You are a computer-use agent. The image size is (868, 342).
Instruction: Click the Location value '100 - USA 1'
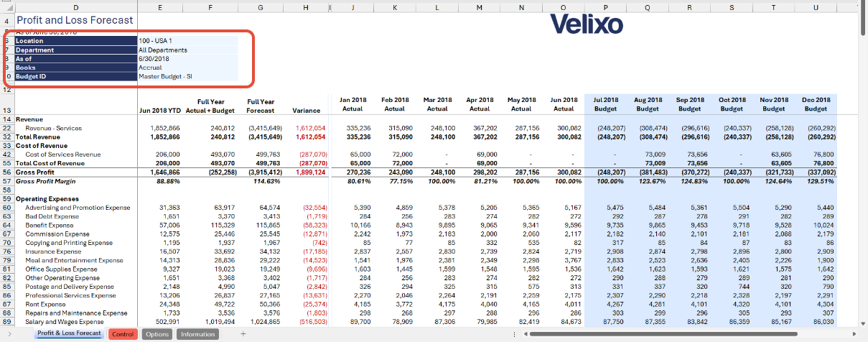(x=155, y=41)
